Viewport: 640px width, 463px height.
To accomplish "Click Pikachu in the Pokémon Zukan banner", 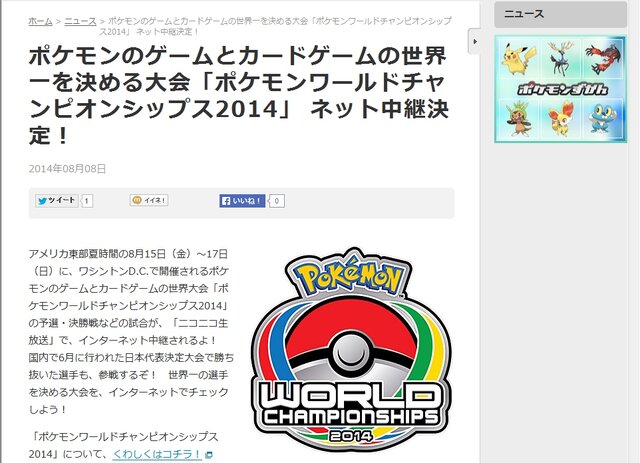I will 517,60.
